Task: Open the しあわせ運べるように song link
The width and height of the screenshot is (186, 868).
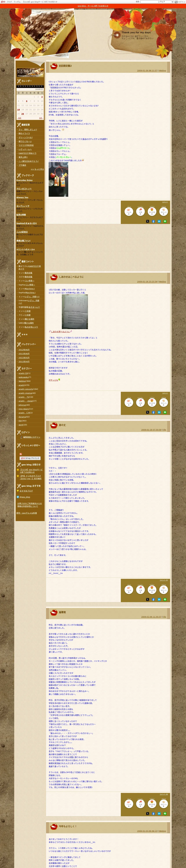Action: point(60,332)
